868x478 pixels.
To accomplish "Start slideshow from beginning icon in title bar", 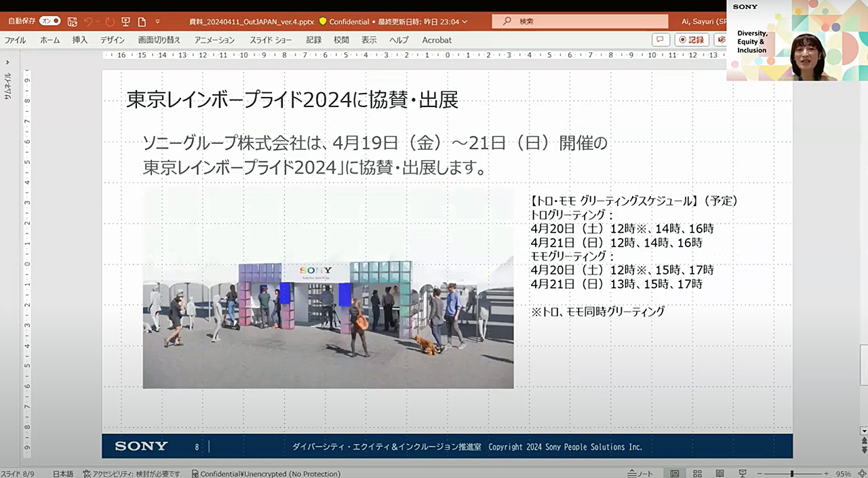I will coord(125,22).
